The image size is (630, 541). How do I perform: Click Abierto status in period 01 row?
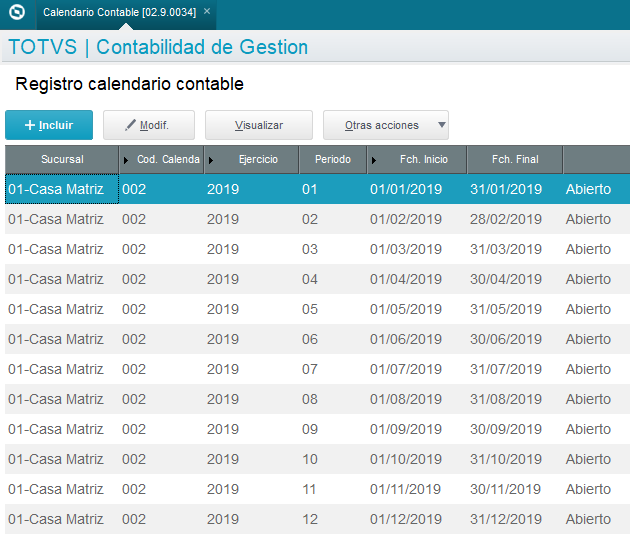pos(588,189)
